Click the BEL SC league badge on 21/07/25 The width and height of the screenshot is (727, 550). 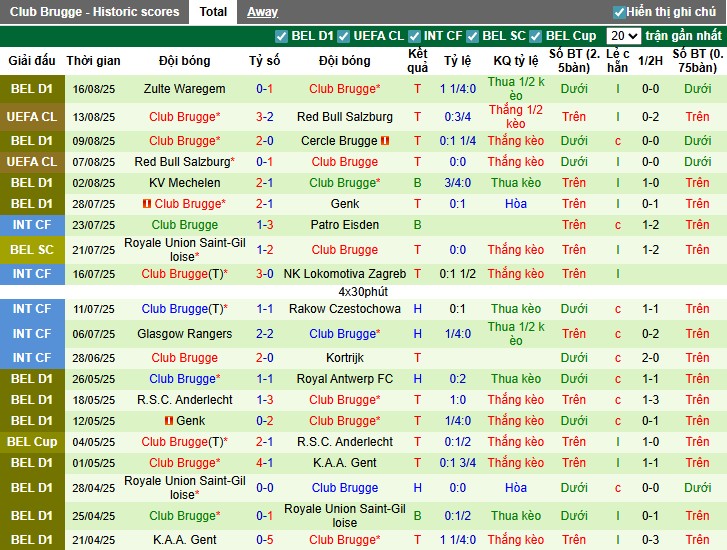(x=32, y=249)
